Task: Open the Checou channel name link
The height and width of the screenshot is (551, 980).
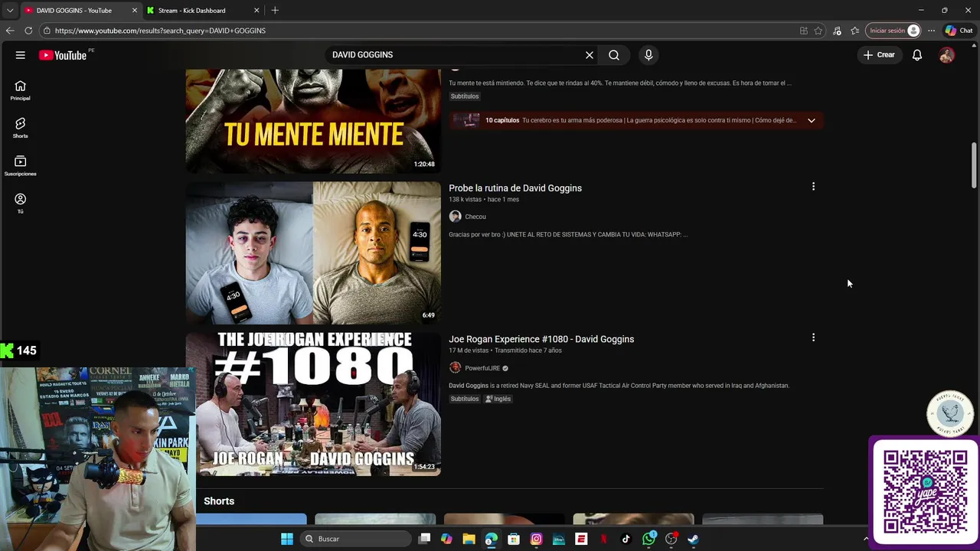Action: coord(475,217)
